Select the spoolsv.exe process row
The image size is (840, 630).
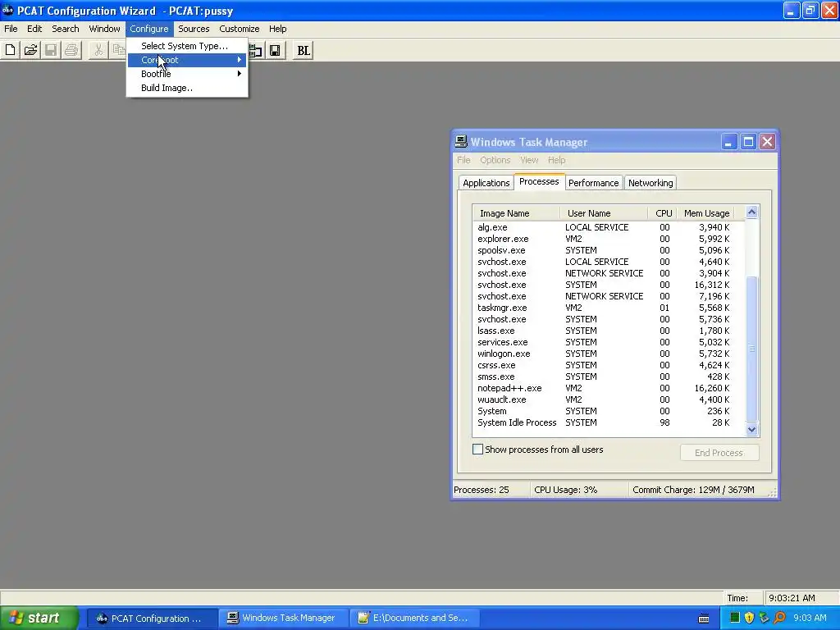(609, 251)
